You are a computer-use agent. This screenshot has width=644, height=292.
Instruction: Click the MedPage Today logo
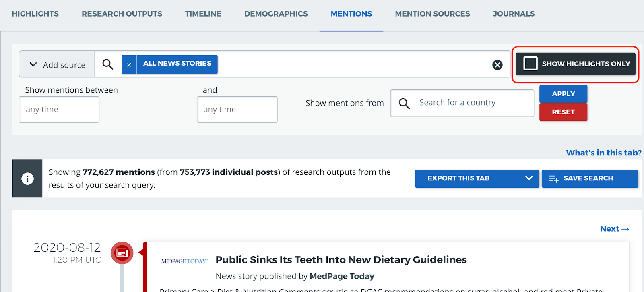(x=184, y=261)
